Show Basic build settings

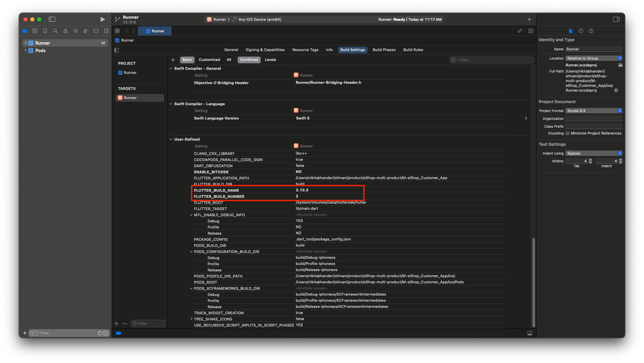(x=187, y=60)
